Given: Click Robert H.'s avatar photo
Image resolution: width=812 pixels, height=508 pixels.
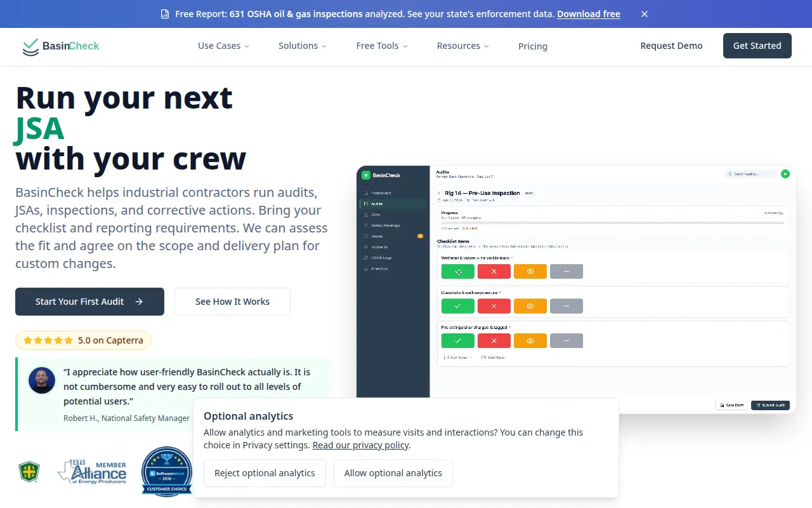Looking at the screenshot, I should tap(42, 380).
